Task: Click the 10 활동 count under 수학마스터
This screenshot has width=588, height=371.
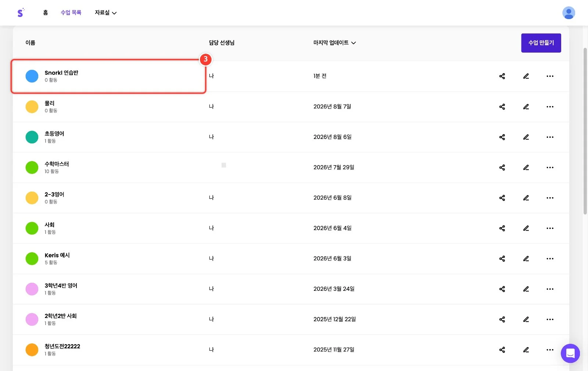Action: click(52, 171)
